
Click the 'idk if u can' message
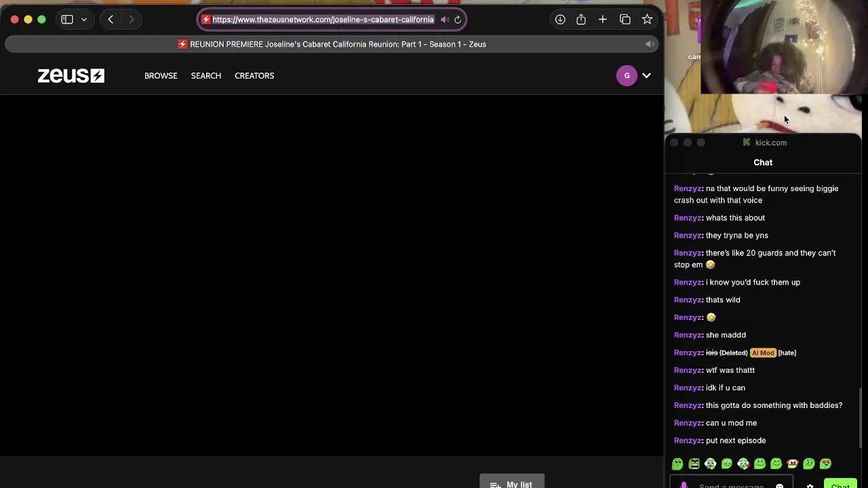tap(726, 388)
